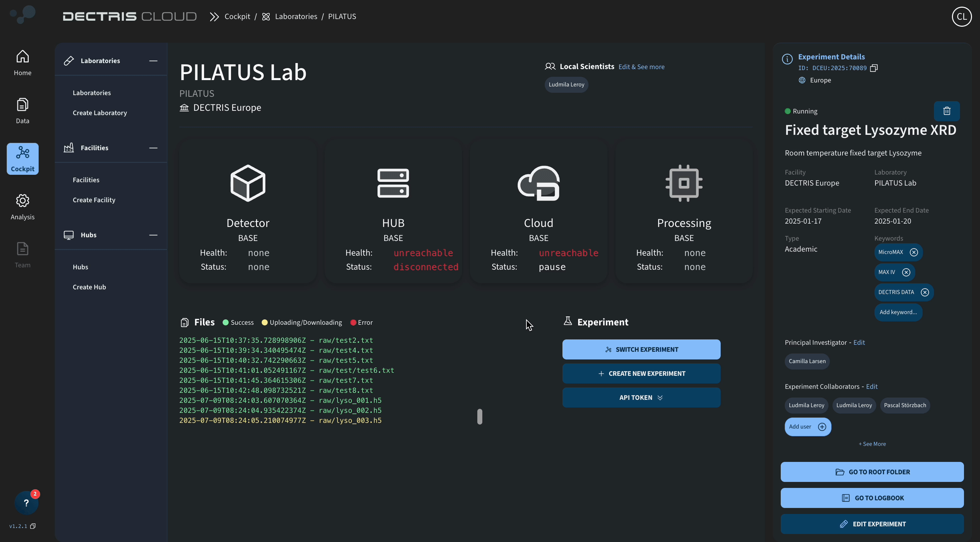This screenshot has width=980, height=542.
Task: Remove the MicroMAX keyword
Action: tap(914, 252)
